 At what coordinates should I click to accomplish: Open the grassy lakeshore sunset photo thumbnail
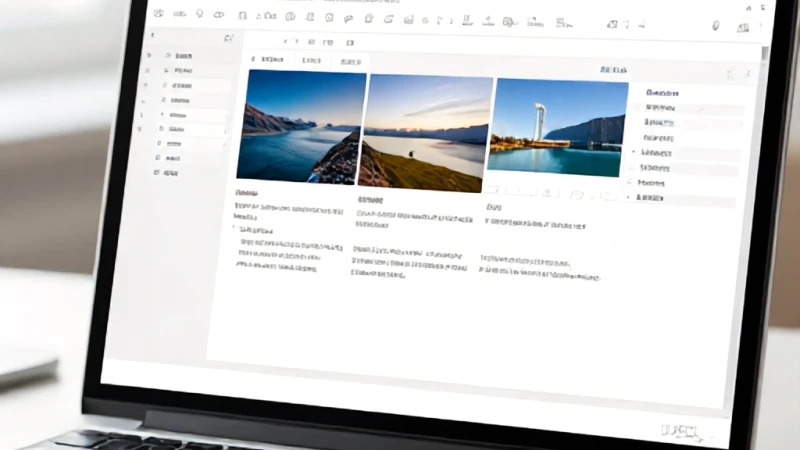tap(424, 133)
